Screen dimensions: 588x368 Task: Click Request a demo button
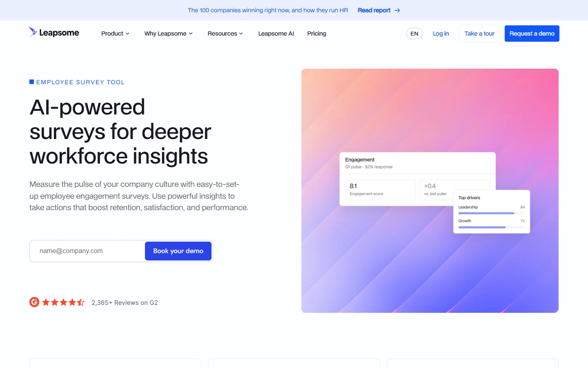point(532,34)
